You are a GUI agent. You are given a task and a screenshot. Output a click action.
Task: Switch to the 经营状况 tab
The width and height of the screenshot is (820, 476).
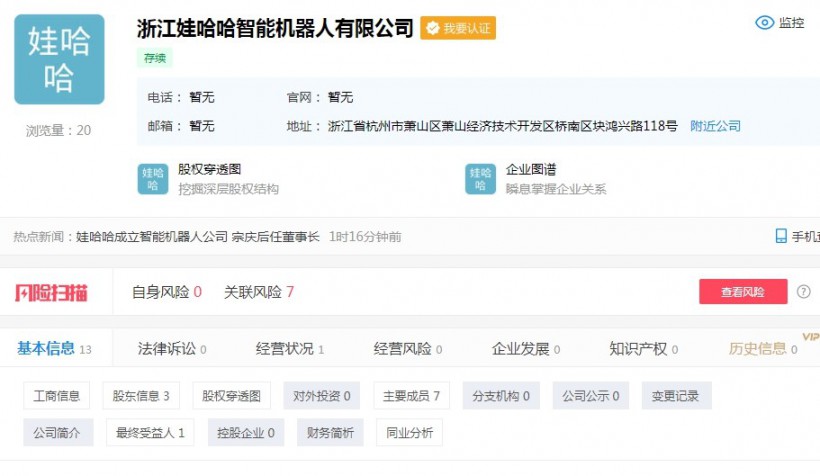click(x=290, y=348)
